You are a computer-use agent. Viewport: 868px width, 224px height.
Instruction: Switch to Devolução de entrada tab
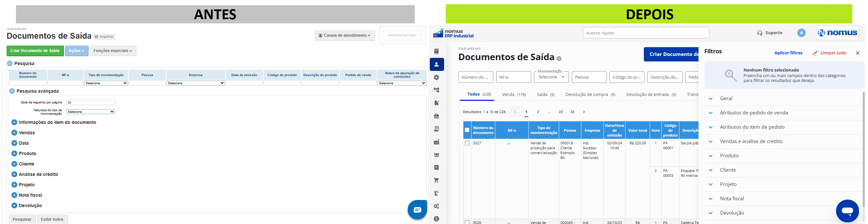coord(651,95)
